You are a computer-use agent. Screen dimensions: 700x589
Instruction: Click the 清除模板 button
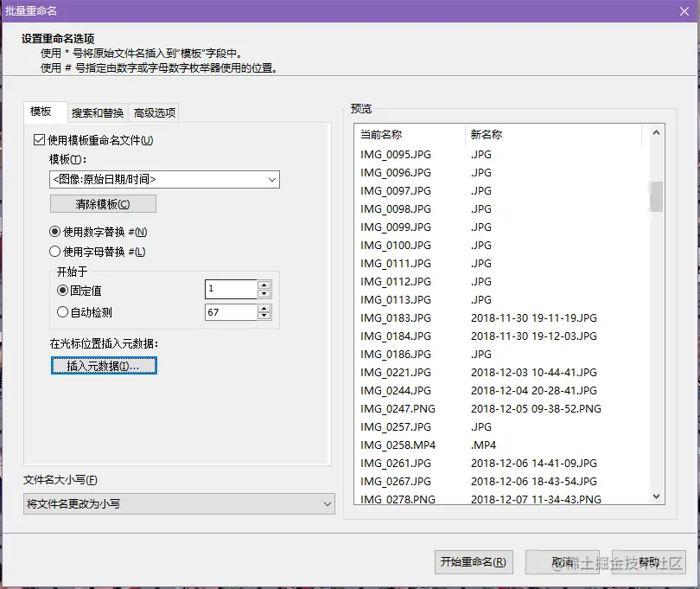[103, 204]
